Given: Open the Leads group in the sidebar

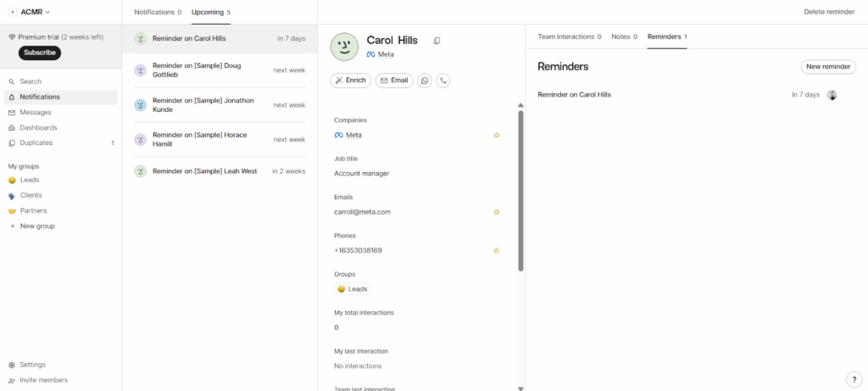Looking at the screenshot, I should pyautogui.click(x=30, y=180).
